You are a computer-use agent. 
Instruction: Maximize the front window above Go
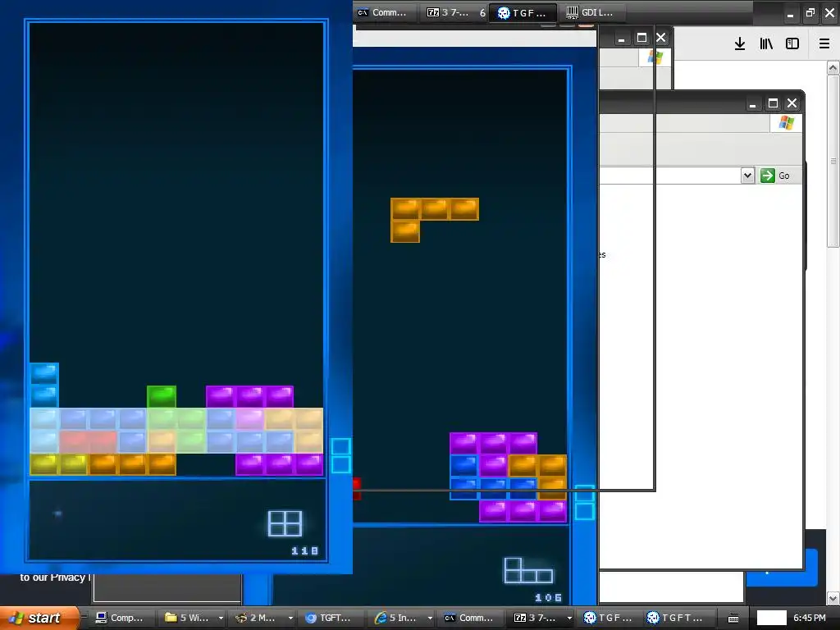[773, 103]
